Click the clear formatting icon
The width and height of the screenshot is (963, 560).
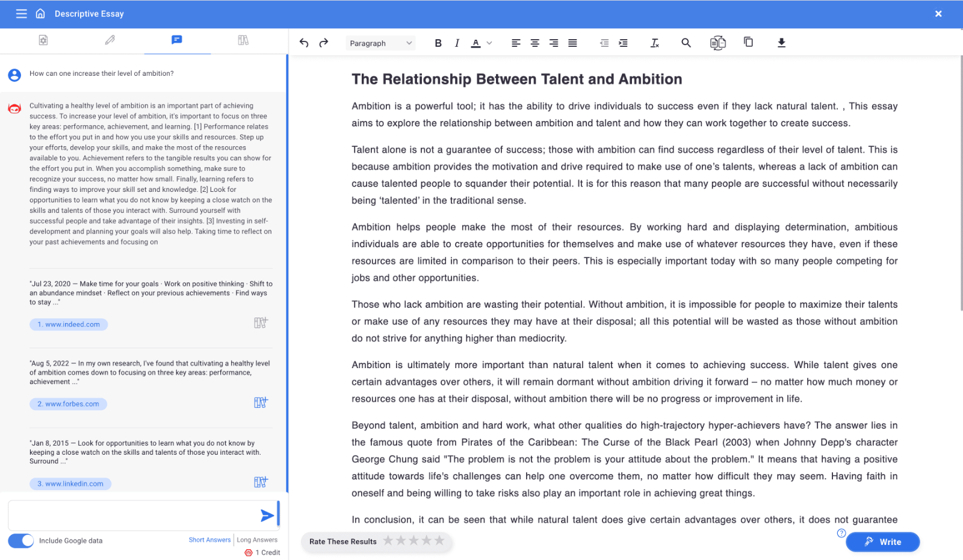coord(654,43)
